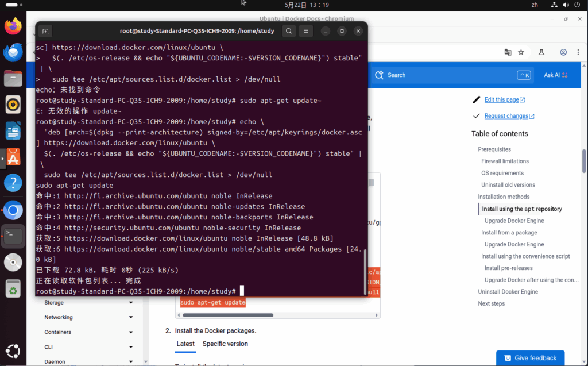Show applications with the Ubuntu logo
Screen dimensions: 588x366
click(13, 351)
